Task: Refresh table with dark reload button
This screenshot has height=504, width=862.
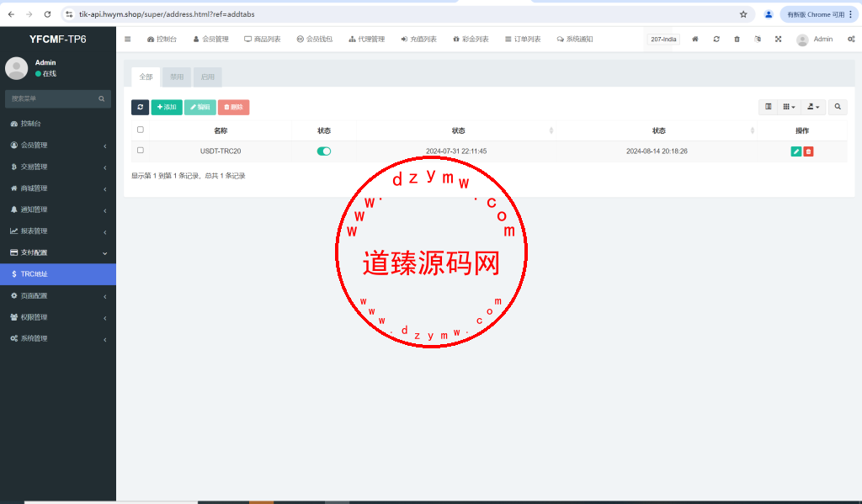Action: click(141, 107)
